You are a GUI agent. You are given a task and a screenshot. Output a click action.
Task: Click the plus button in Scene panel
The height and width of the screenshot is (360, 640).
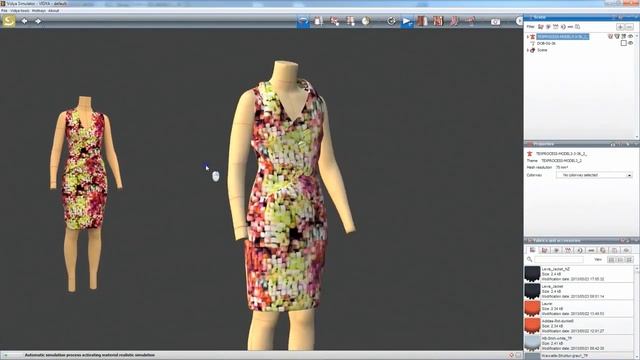click(x=620, y=27)
